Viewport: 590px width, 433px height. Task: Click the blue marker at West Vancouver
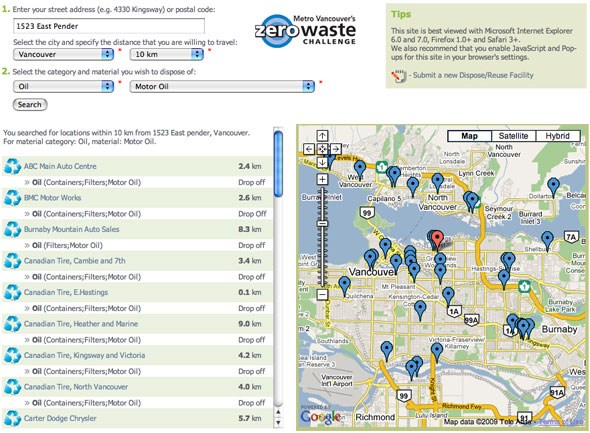coord(360,169)
